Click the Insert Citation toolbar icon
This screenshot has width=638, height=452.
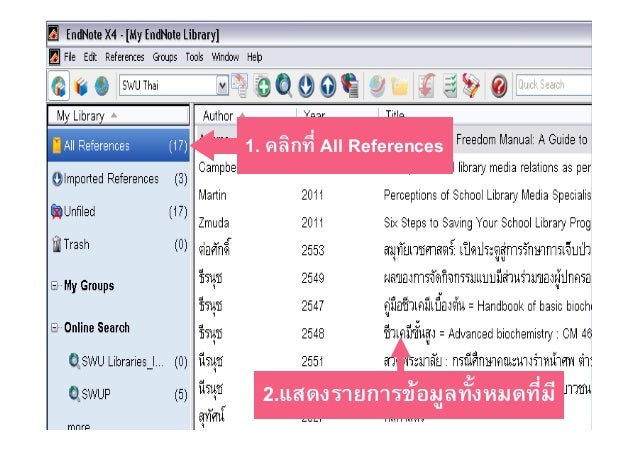[x=426, y=85]
